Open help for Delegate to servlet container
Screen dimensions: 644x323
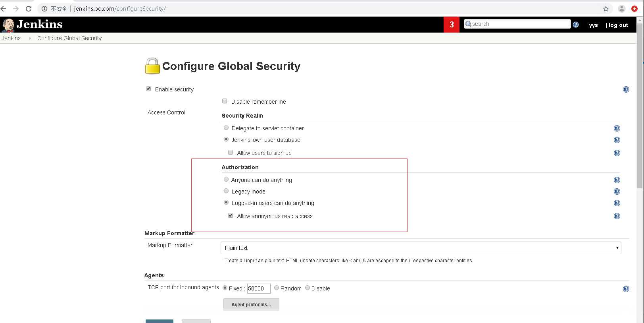click(617, 128)
